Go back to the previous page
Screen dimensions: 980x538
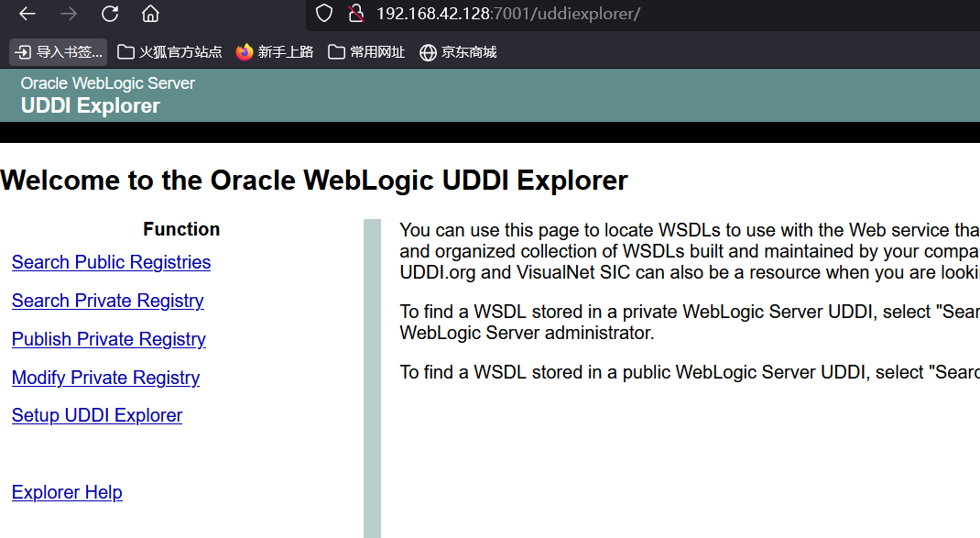click(x=27, y=14)
